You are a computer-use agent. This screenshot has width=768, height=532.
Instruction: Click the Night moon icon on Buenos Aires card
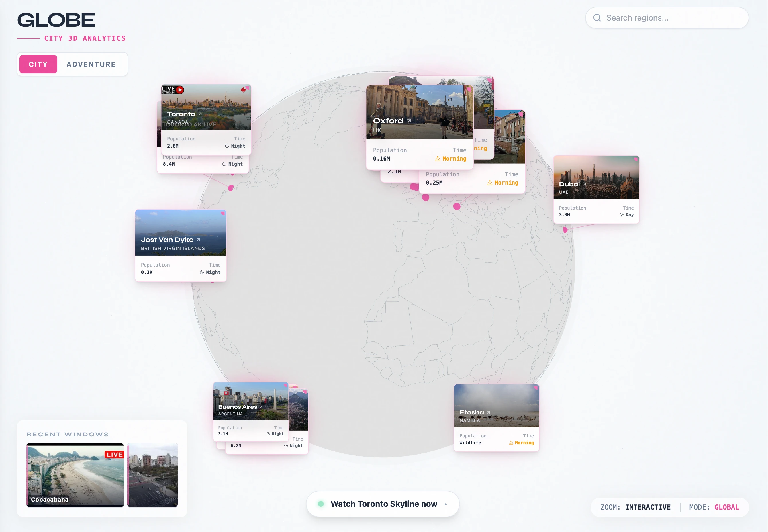click(268, 434)
